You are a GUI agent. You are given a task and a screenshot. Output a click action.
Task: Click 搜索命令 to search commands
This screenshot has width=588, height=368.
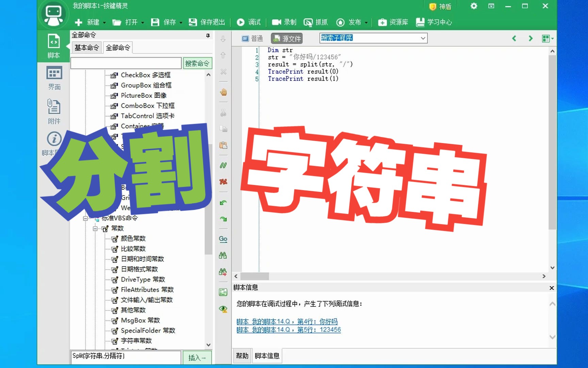(197, 63)
